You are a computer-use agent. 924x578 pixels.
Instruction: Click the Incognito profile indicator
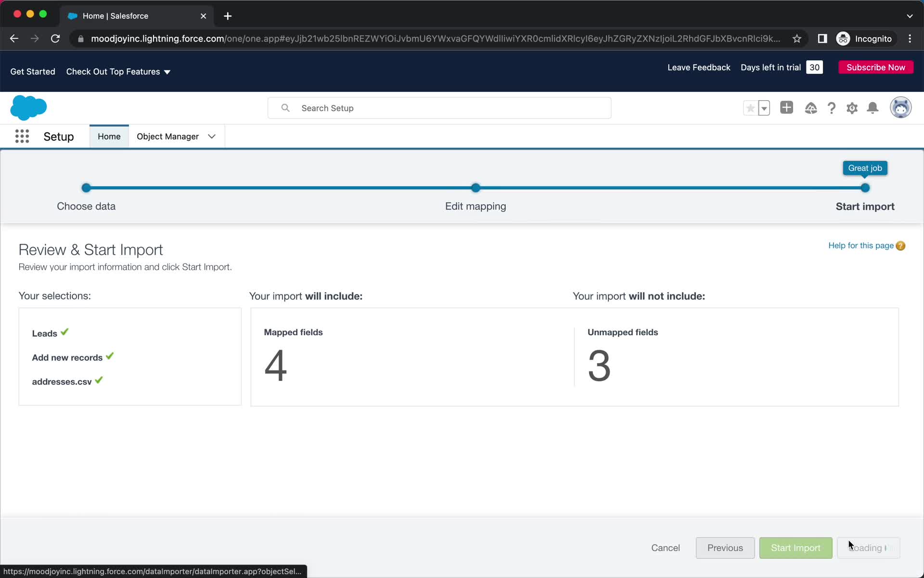[865, 39]
